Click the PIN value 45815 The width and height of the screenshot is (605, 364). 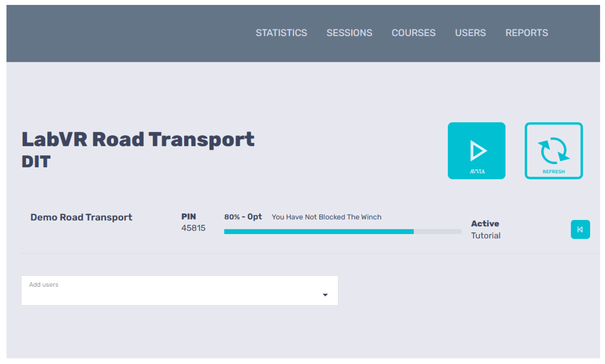[193, 228]
